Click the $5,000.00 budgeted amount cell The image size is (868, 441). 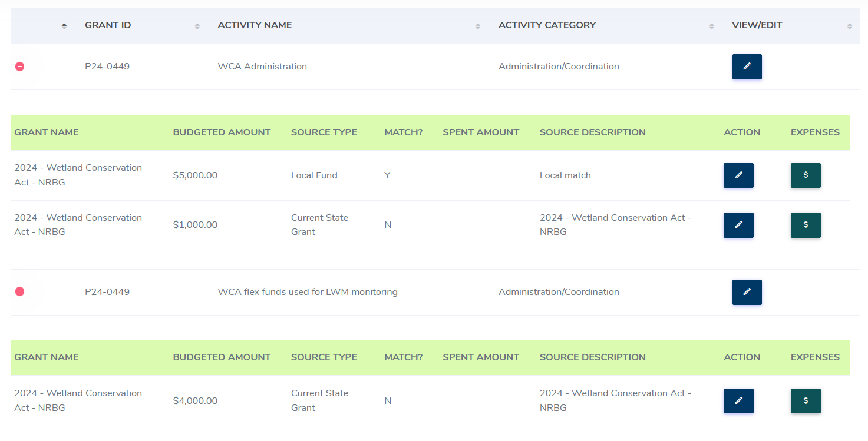(195, 175)
